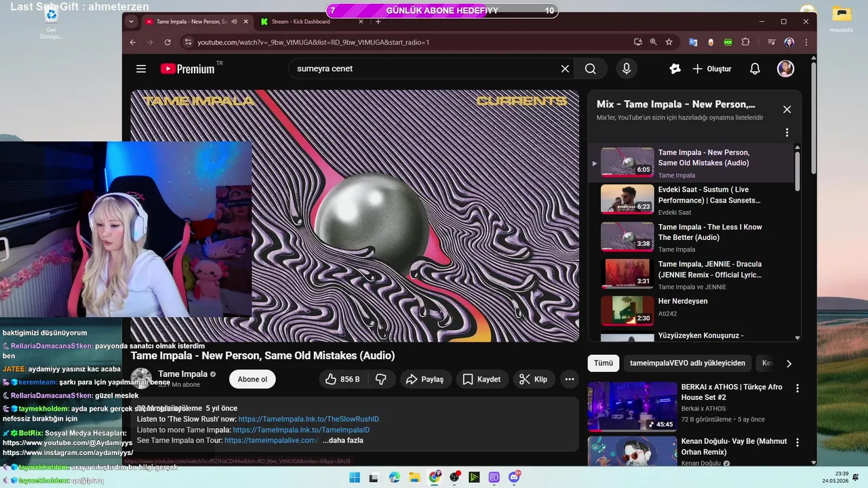Open the tameimpalalive.com tour link

click(x=271, y=441)
